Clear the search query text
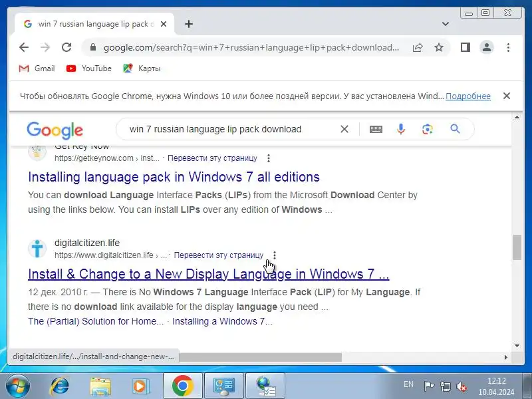532x399 pixels. (344, 129)
